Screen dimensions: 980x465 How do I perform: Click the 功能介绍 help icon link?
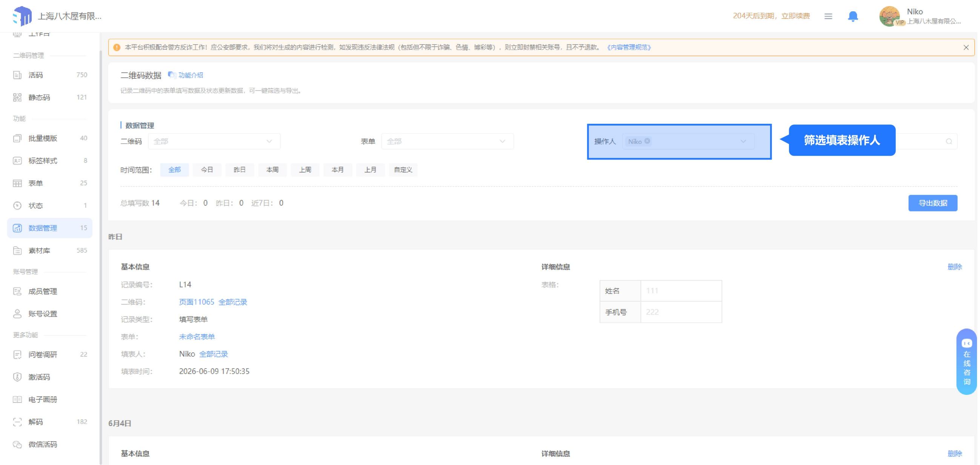tap(186, 75)
